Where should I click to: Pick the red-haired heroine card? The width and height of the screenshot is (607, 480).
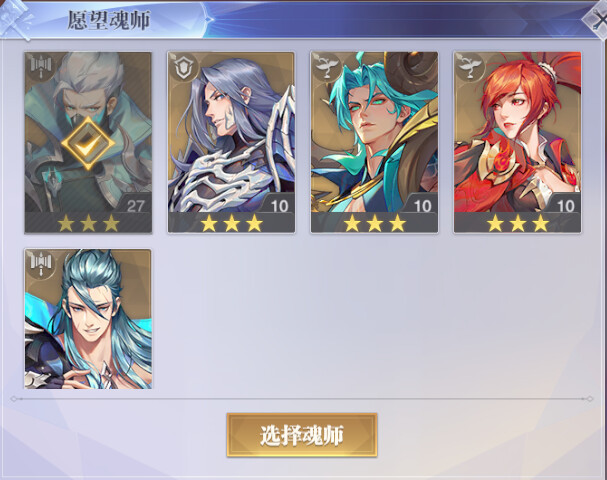(517, 142)
